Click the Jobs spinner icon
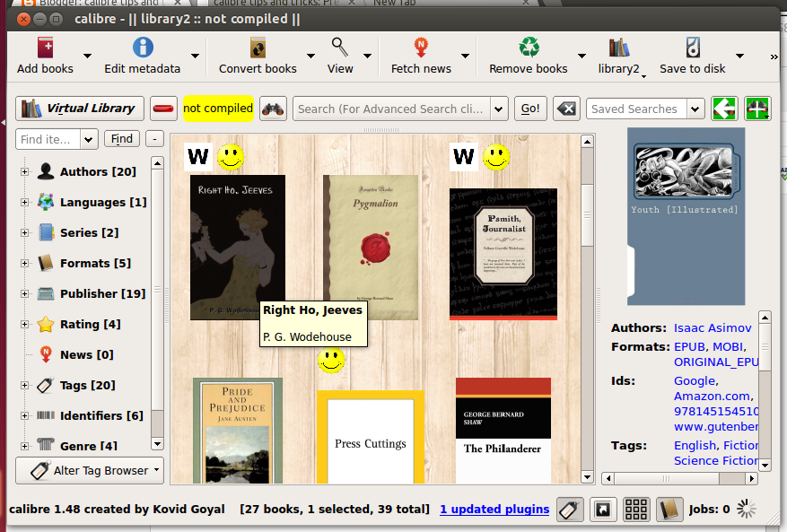 pyautogui.click(x=747, y=509)
